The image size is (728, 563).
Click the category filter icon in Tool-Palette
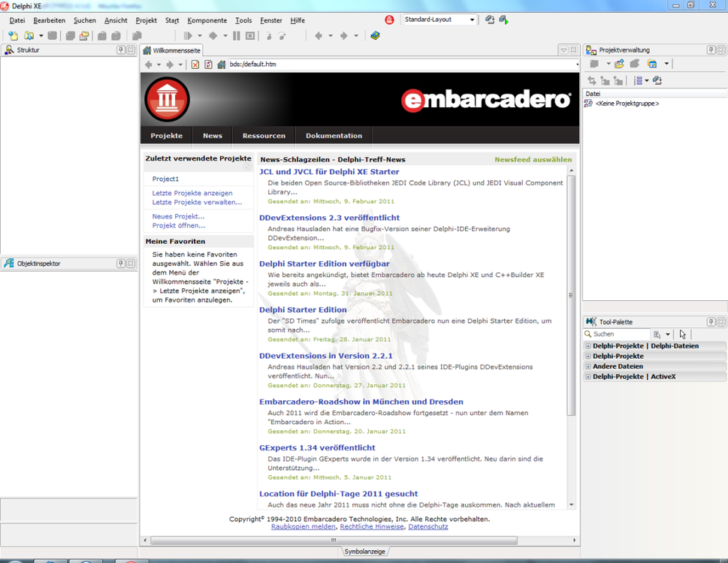tap(657, 334)
